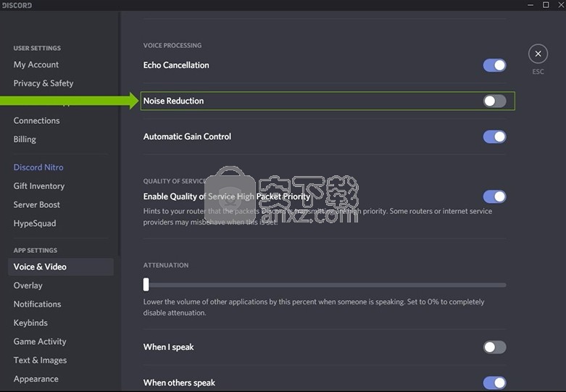Click the Attenuation section heading
This screenshot has height=392, width=566.
pyautogui.click(x=166, y=265)
